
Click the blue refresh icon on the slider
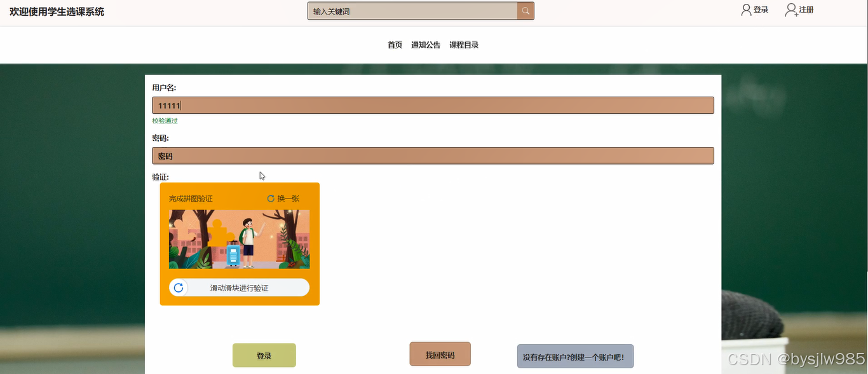pyautogui.click(x=179, y=287)
